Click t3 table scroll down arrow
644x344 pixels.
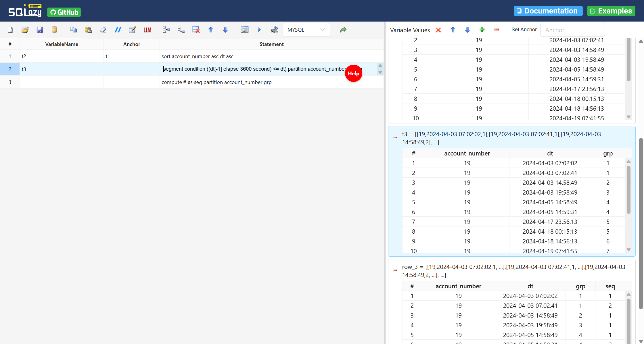(x=628, y=250)
